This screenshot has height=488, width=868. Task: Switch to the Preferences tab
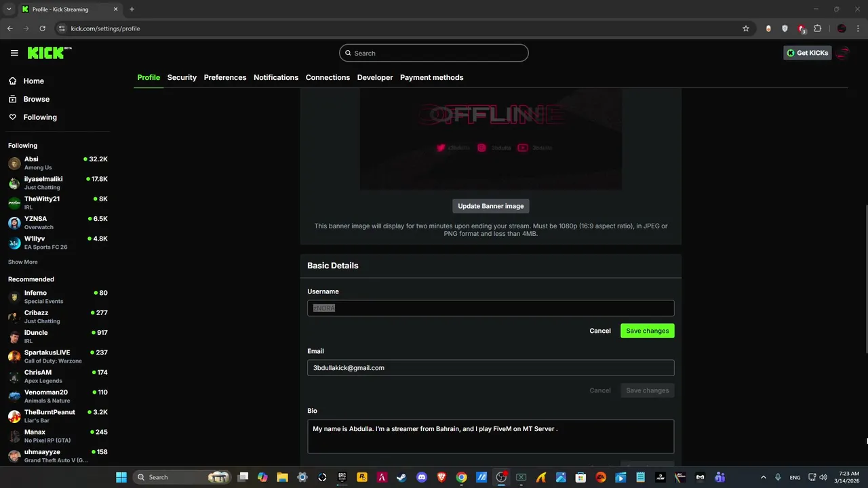(x=225, y=77)
